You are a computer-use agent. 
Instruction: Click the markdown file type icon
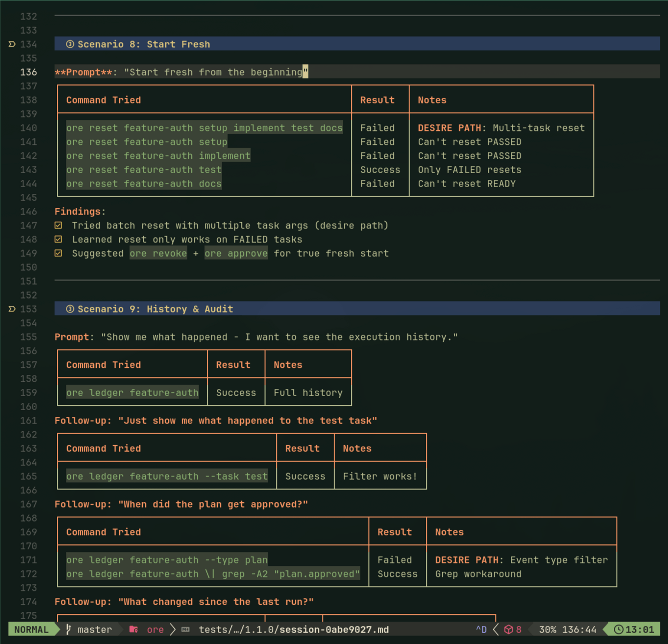[185, 629]
